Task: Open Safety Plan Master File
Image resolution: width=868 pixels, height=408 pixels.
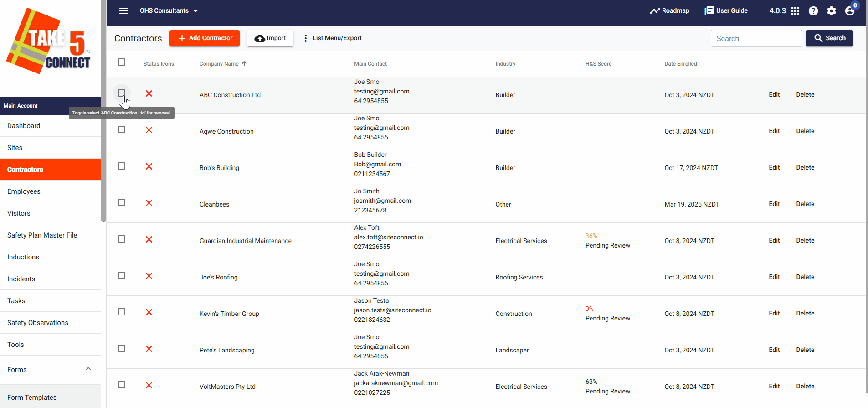Action: point(50,235)
